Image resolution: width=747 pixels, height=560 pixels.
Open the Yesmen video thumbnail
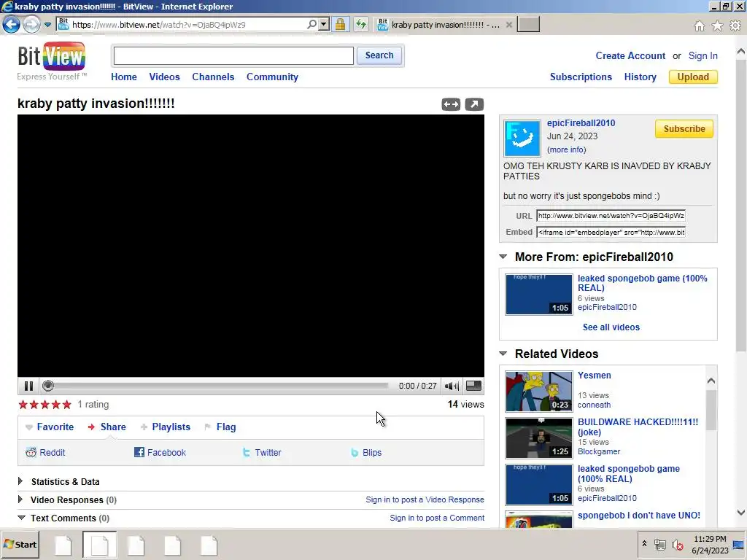coord(539,392)
